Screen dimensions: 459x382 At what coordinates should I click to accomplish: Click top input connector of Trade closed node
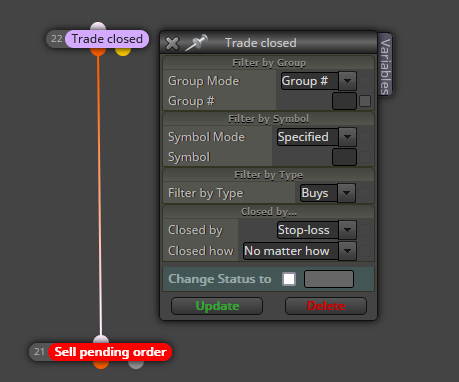tap(98, 26)
